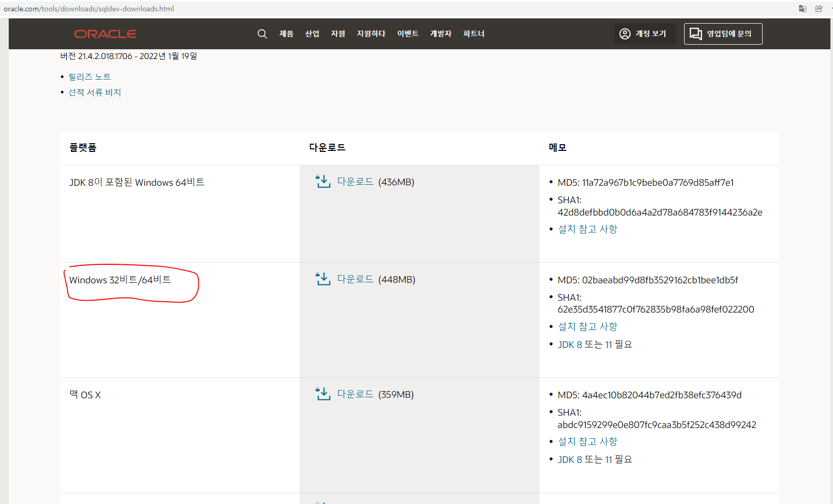Click the (359MB) file size text
833x504 pixels.
point(396,395)
